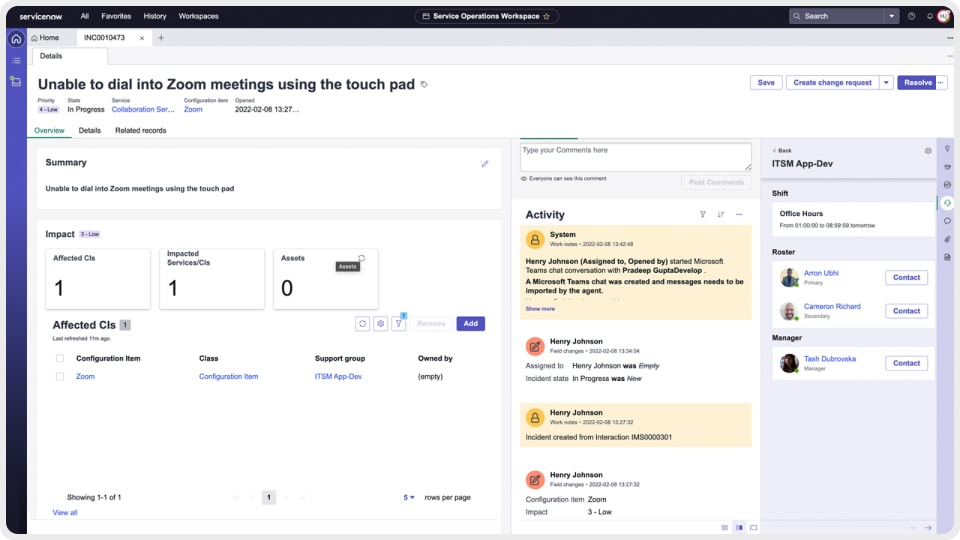This screenshot has width=960, height=540.
Task: Open the attachments paperclip in sidebar
Action: (947, 239)
